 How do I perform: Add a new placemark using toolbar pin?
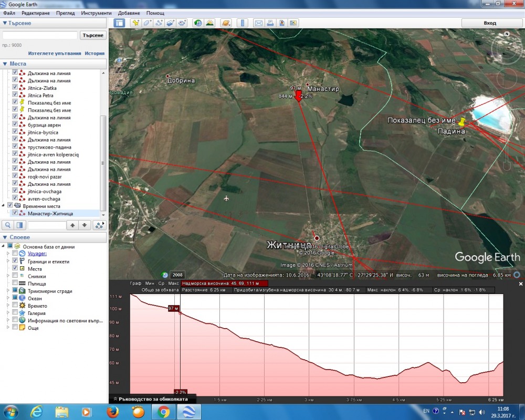click(x=135, y=23)
